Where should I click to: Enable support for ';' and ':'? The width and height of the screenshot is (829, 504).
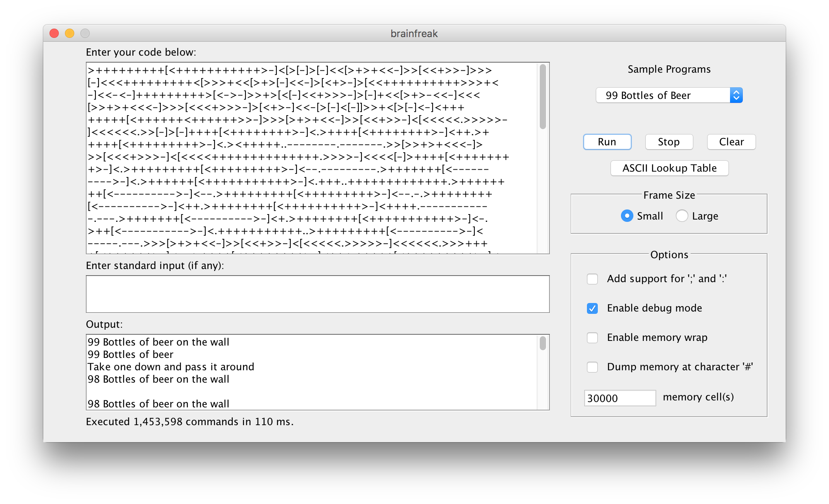(x=592, y=279)
